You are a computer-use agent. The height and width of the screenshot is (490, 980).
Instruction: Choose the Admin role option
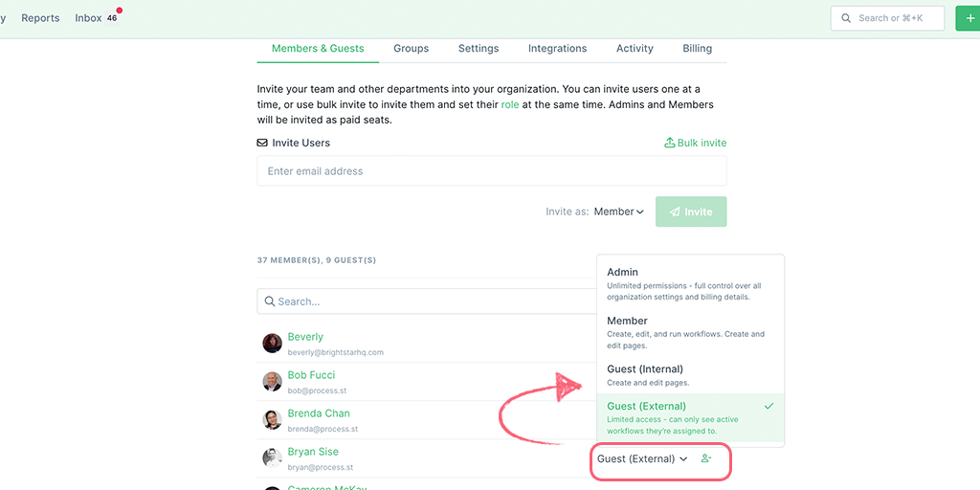point(691,283)
